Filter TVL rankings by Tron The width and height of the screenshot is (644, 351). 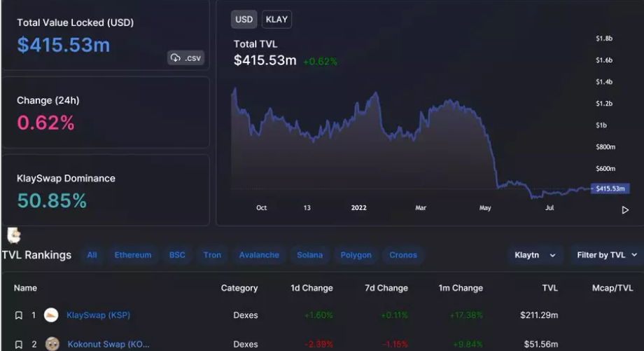tap(212, 255)
